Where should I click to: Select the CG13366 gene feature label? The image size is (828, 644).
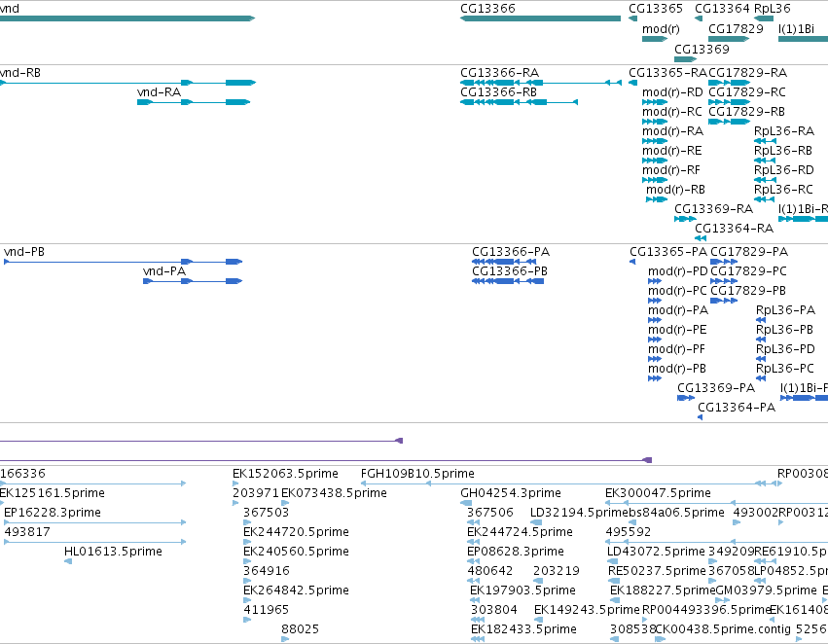(x=487, y=9)
